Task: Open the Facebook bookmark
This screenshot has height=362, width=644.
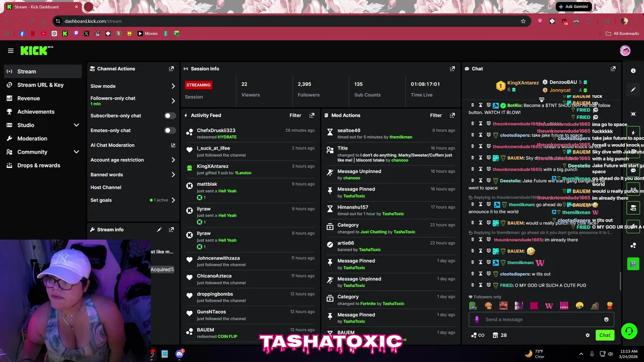Action: point(22,34)
